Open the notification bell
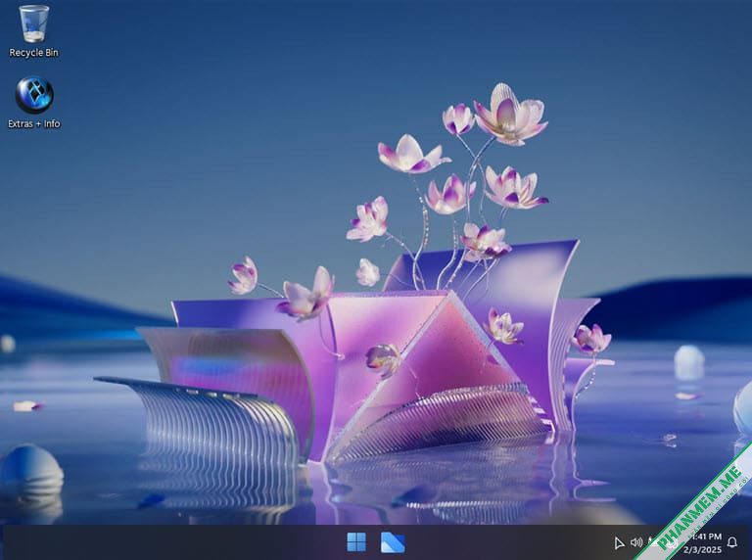The height and width of the screenshot is (560, 752). tap(731, 542)
